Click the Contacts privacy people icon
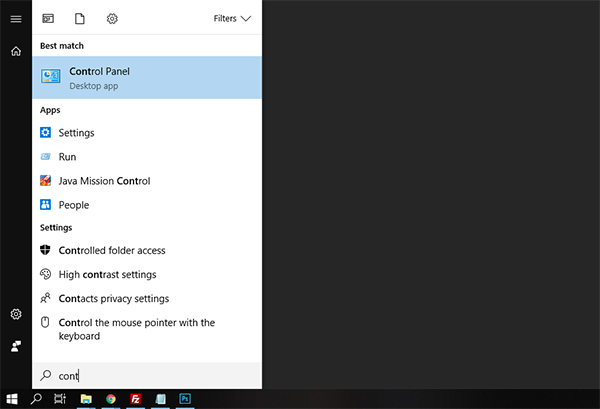 click(x=45, y=298)
